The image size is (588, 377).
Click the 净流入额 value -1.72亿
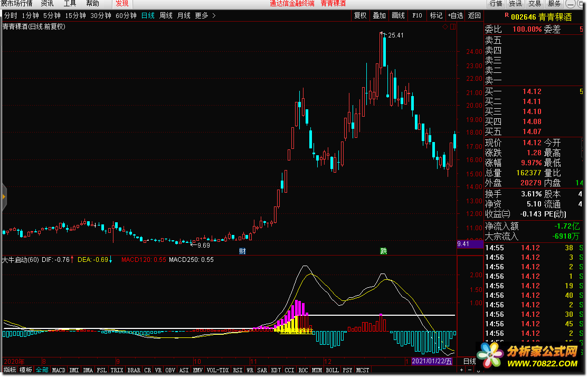coord(567,226)
